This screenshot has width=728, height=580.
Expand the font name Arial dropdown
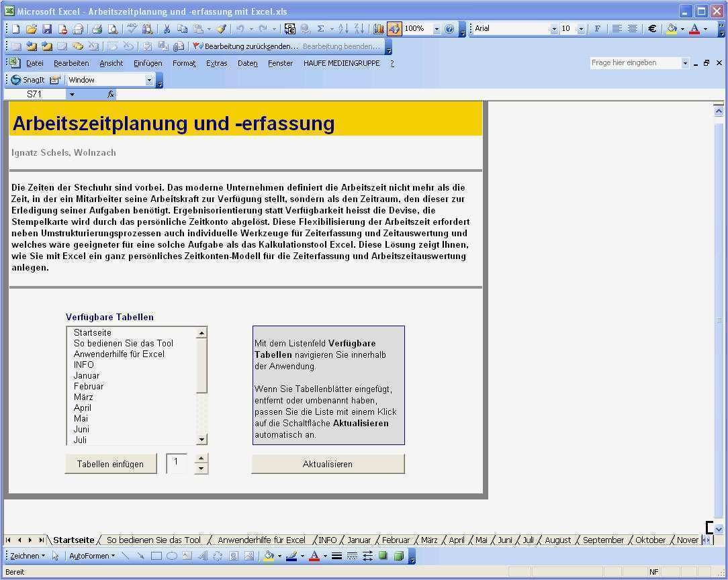[554, 29]
